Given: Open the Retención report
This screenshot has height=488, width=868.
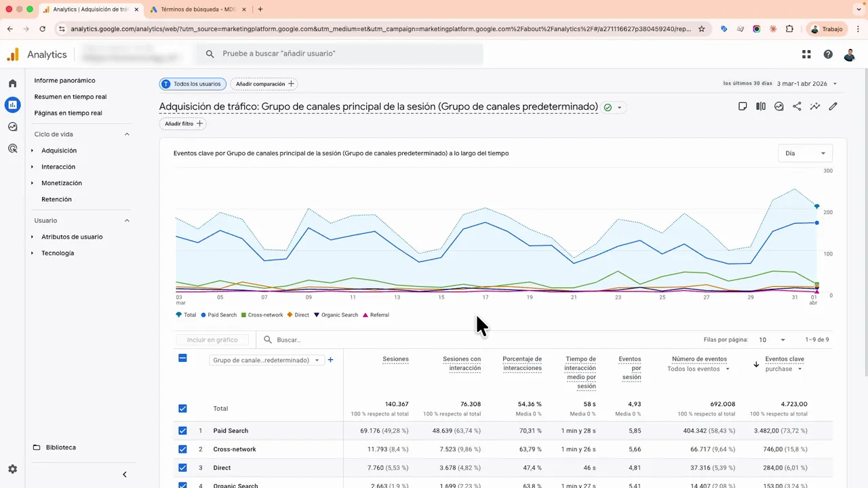Looking at the screenshot, I should 56,199.
